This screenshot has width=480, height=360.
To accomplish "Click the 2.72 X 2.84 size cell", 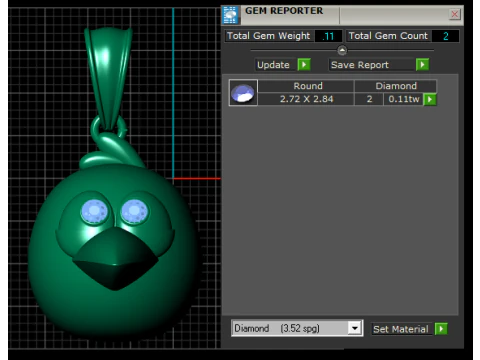I will (306, 99).
